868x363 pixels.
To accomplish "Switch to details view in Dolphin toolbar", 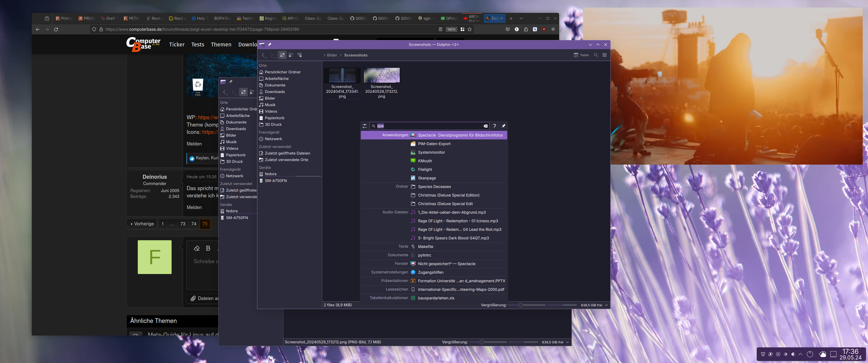I will (x=291, y=55).
